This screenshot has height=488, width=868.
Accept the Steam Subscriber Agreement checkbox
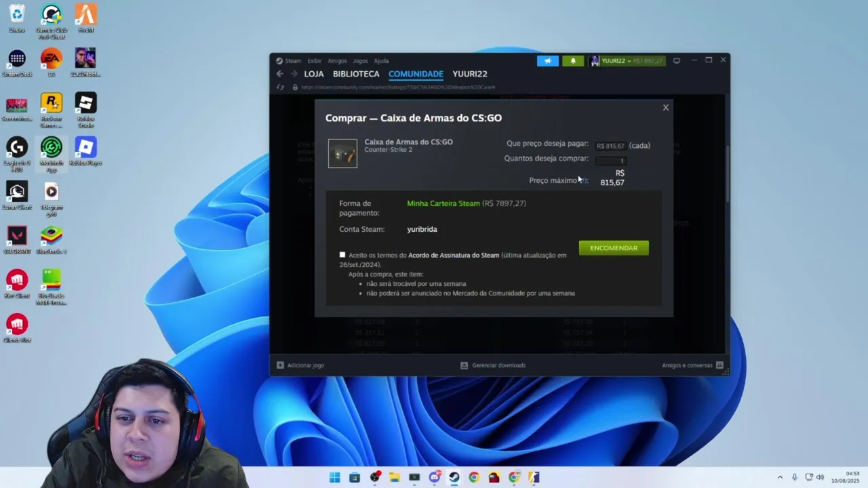tap(342, 255)
